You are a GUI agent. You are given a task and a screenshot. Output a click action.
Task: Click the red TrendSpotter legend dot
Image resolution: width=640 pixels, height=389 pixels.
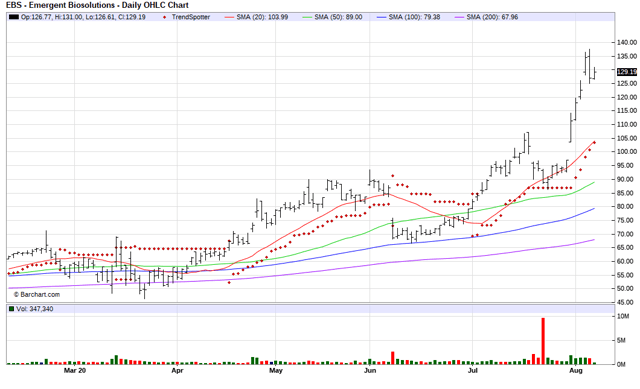click(164, 17)
